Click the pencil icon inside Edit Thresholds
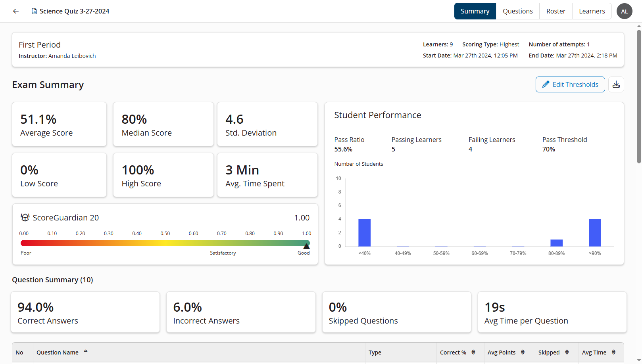Screen dimensions: 642x364 (x=546, y=84)
